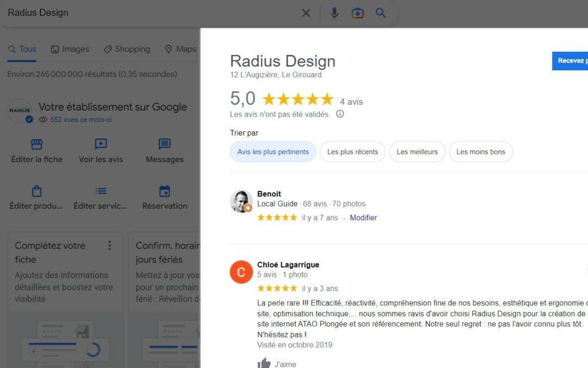
Task: Open the Réservation calendar icon
Action: click(x=164, y=191)
